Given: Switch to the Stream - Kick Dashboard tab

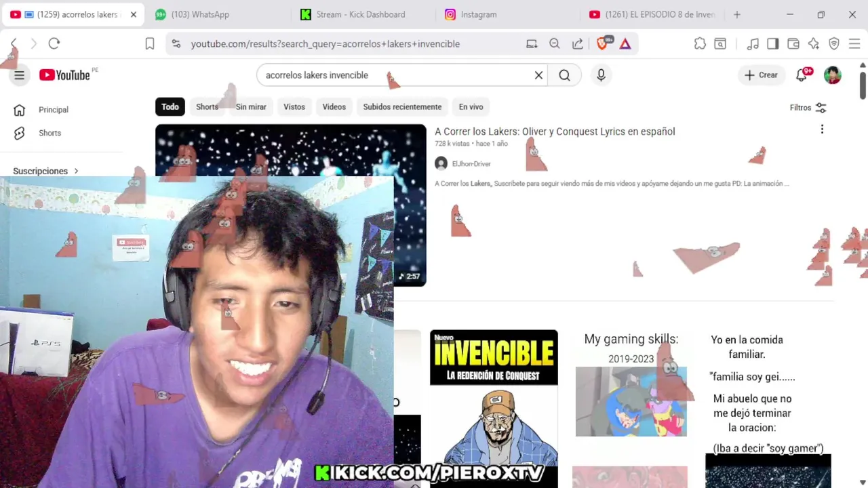Looking at the screenshot, I should coord(360,14).
